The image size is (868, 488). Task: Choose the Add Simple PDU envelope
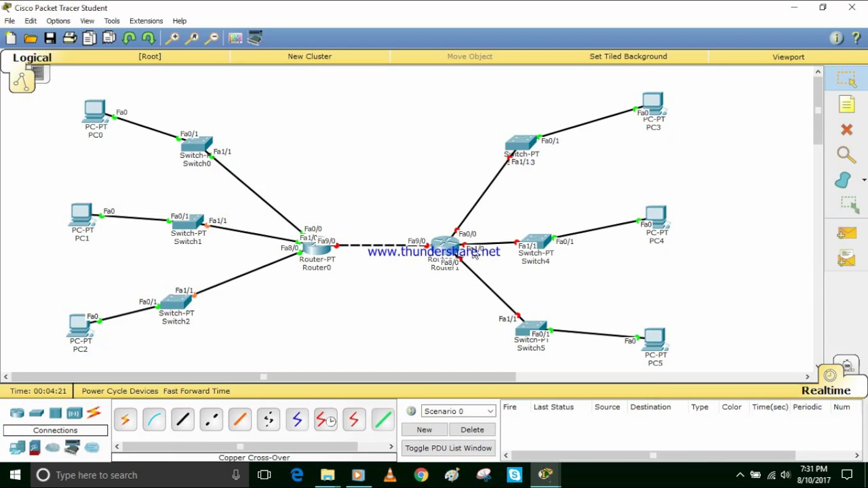point(846,233)
